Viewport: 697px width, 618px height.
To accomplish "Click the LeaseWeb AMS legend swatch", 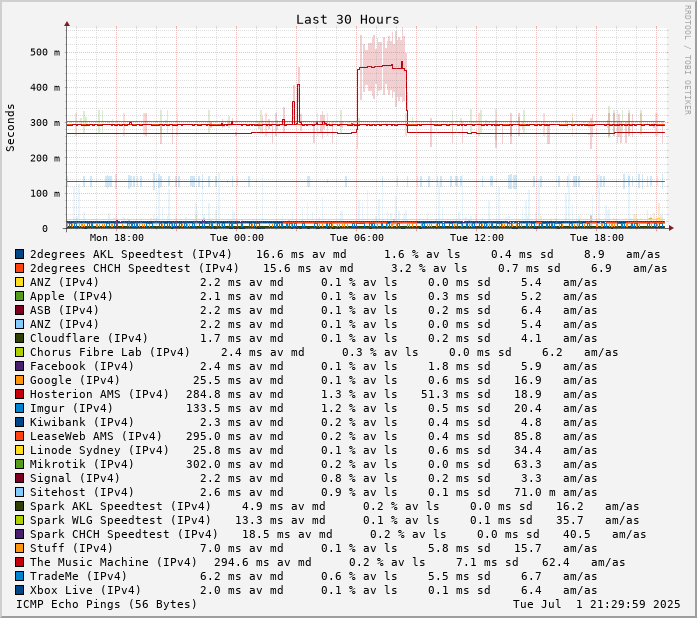I will [20, 436].
